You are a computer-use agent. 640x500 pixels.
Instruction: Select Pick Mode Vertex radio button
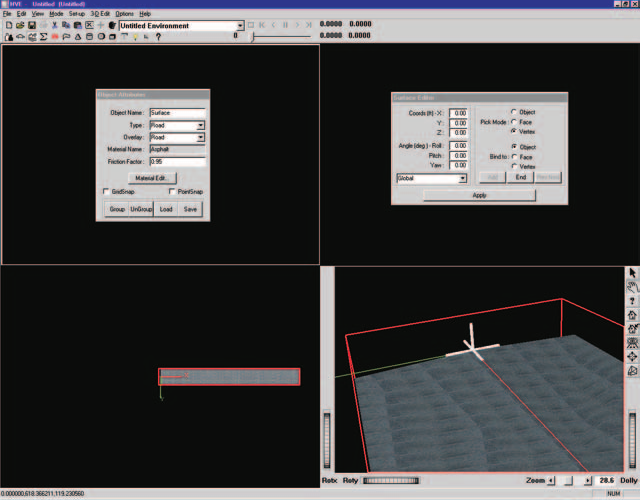pos(514,131)
